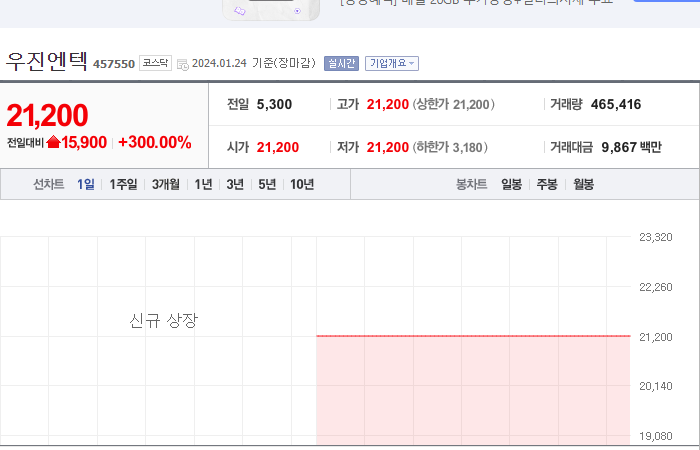Screen dimensions: 700x450
Task: Click the 거래량 value 465,416
Action: point(616,104)
